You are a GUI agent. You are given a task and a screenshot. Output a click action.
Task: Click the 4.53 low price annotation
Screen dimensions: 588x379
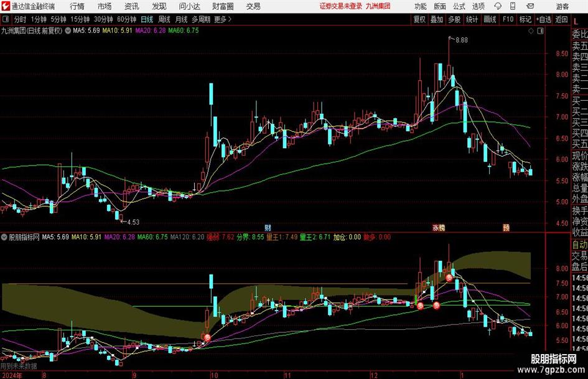pyautogui.click(x=133, y=222)
